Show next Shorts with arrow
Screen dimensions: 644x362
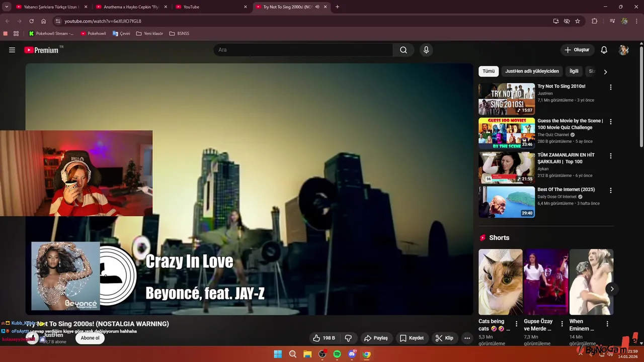[x=612, y=289]
